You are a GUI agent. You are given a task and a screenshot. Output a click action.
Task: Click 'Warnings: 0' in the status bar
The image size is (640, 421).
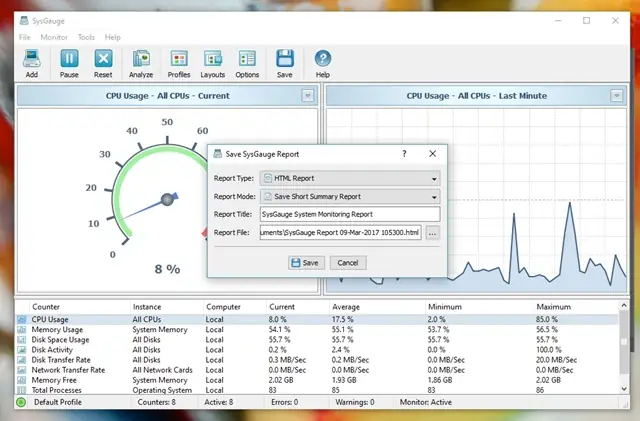point(355,402)
